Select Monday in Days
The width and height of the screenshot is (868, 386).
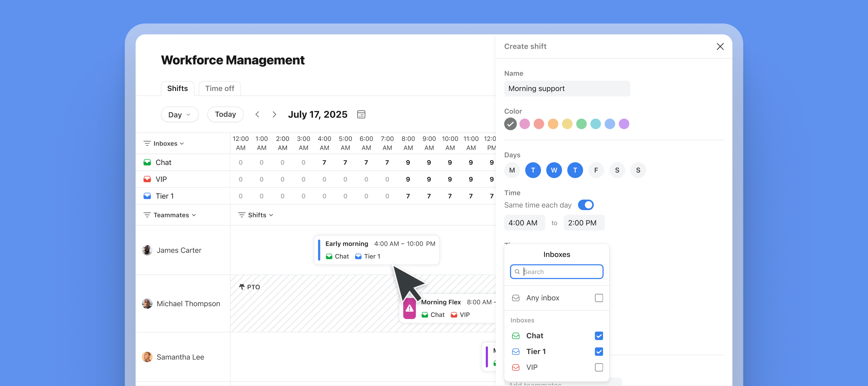(x=512, y=170)
